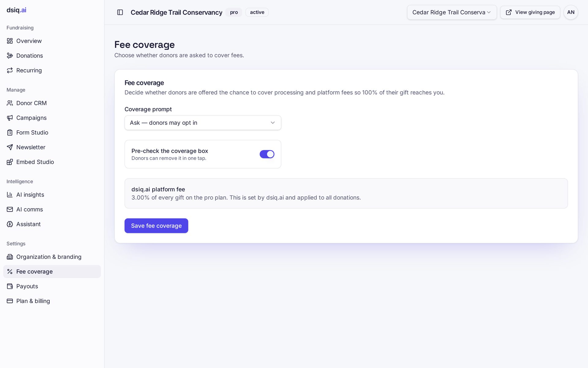Toggle Pre-check the coverage box switch
This screenshot has height=368, width=588.
coord(267,154)
